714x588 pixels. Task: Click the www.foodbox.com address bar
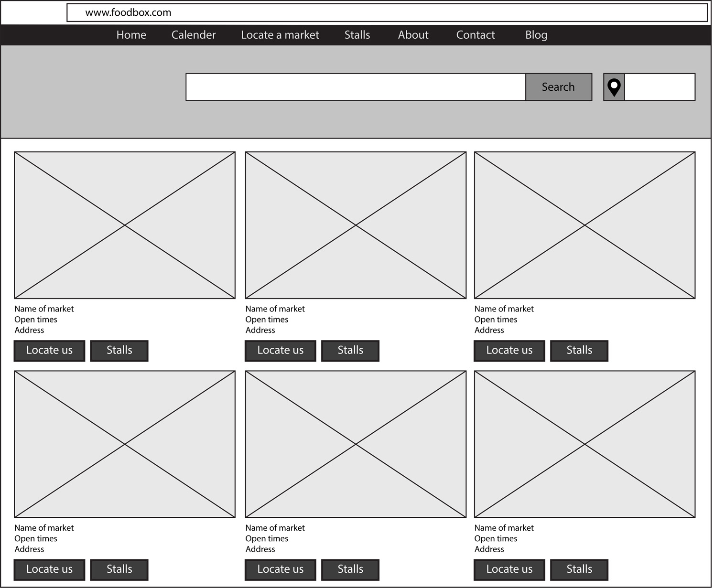point(387,12)
